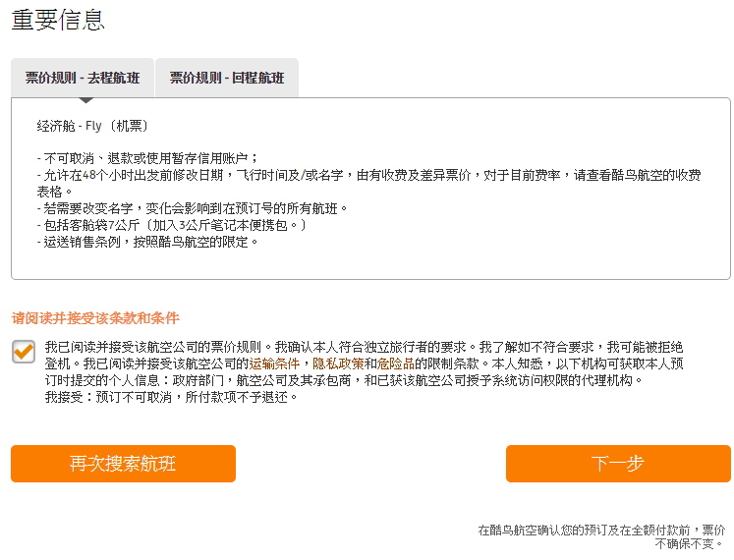Image resolution: width=734 pixels, height=560 pixels.
Task: Click the 我已阅读并接受 terms paragraph text
Action: (x=364, y=347)
